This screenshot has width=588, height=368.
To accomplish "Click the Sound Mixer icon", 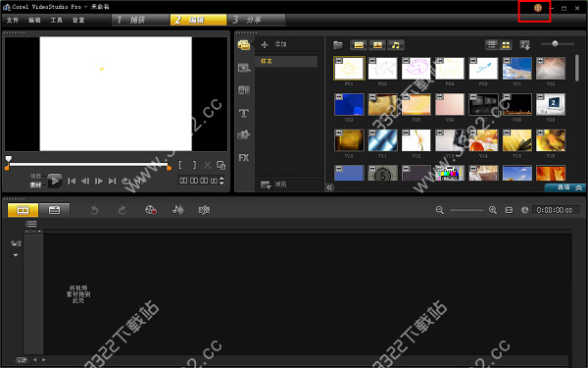I will pos(178,210).
